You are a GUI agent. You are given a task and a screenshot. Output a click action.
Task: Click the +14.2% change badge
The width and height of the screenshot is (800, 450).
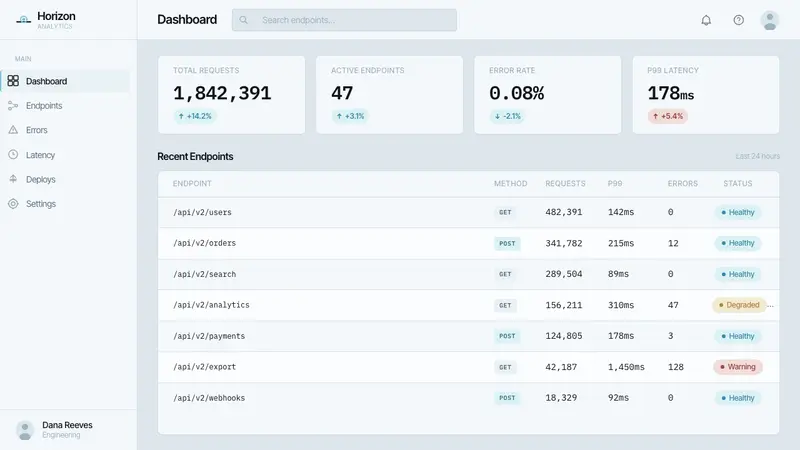(x=195, y=116)
